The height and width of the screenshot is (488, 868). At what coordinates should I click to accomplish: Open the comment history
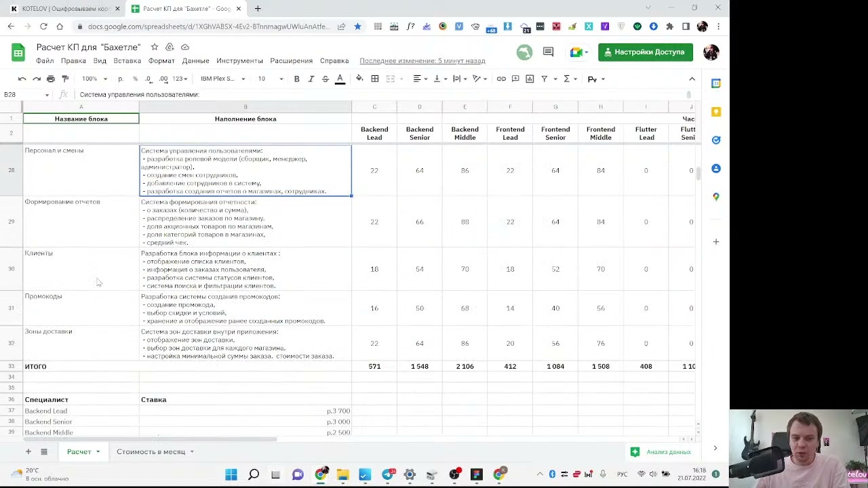548,52
